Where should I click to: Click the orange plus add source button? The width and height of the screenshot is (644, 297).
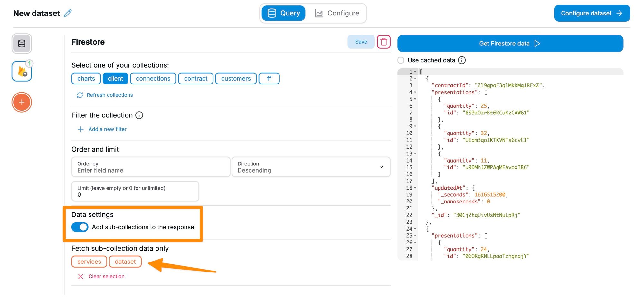(x=22, y=102)
